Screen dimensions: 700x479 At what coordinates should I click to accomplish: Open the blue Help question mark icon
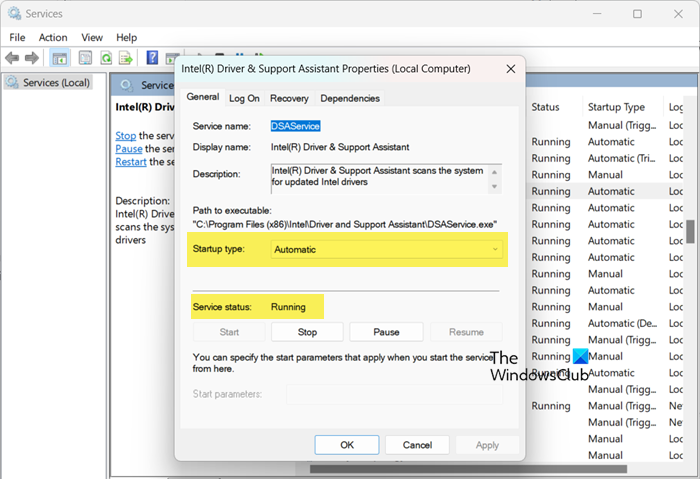coord(152,57)
